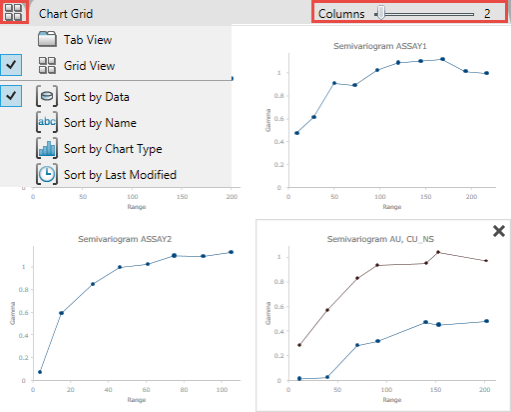Open the Chart Grid view menu icon
Screen dimensions: 511x412
pos(13,12)
